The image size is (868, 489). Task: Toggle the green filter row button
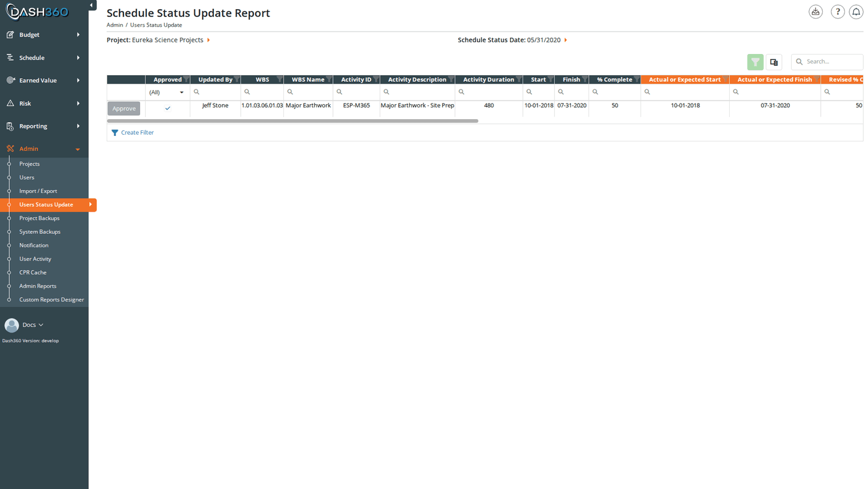(755, 61)
